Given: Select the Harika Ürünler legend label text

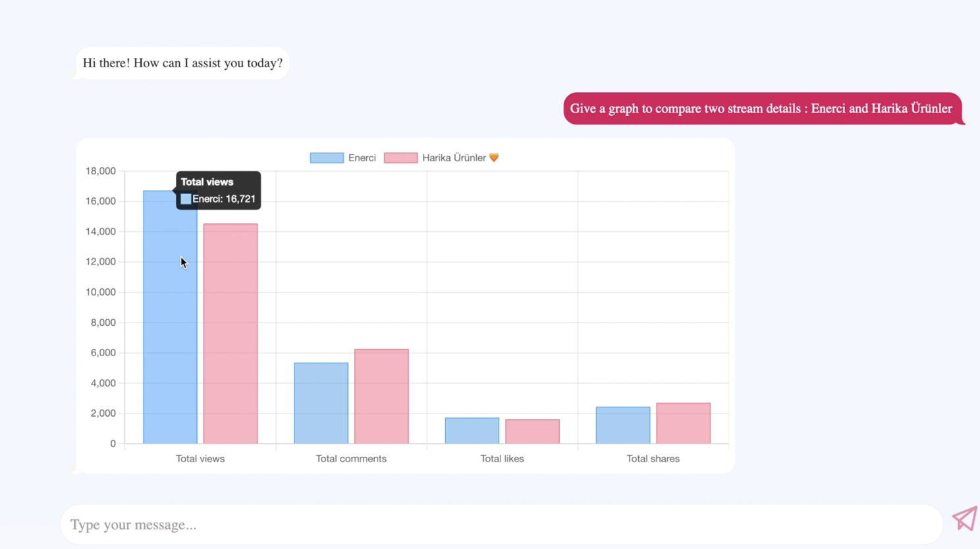Looking at the screenshot, I should pyautogui.click(x=454, y=157).
